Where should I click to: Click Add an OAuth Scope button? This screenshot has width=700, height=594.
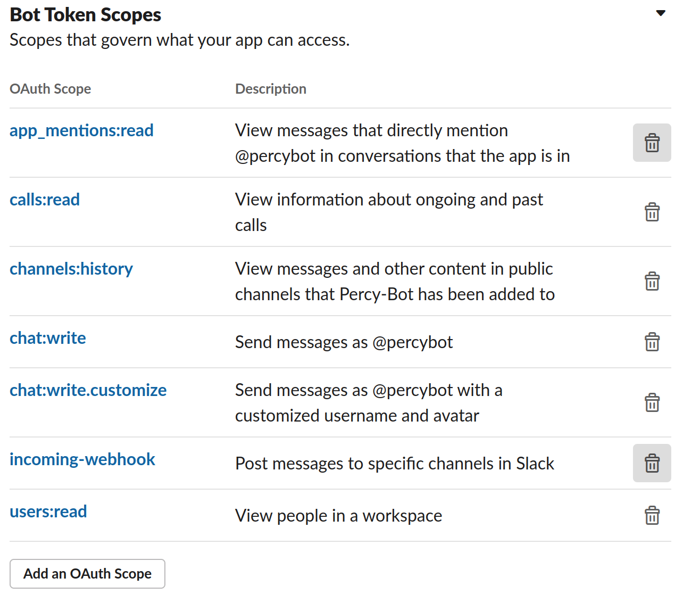point(87,574)
